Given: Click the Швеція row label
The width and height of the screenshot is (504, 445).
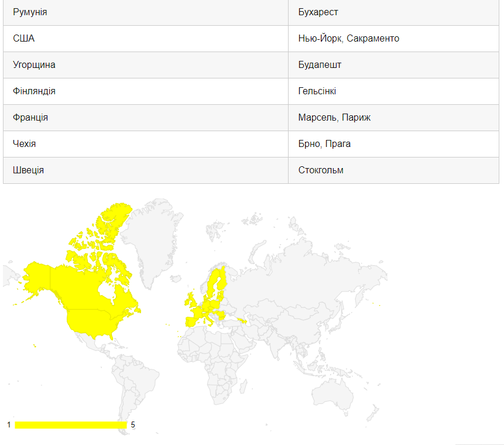Looking at the screenshot, I should point(28,170).
